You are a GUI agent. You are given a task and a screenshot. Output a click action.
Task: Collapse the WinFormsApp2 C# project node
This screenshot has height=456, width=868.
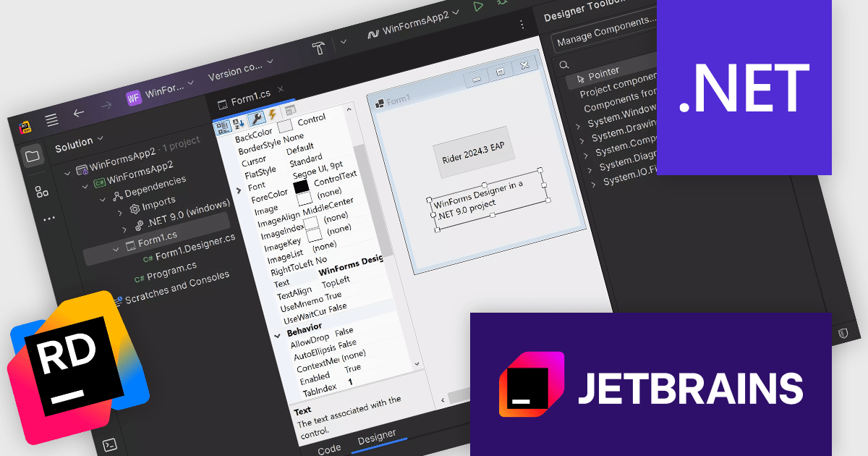point(85,186)
